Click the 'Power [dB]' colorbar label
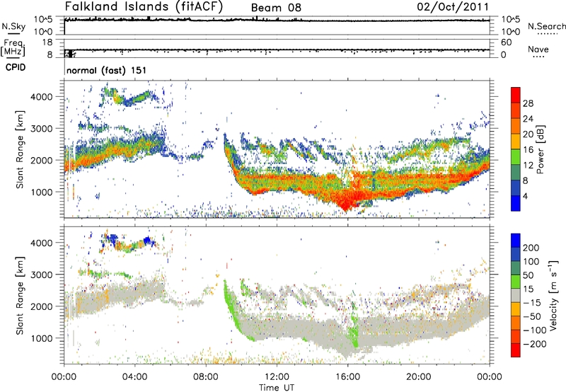 (541, 149)
